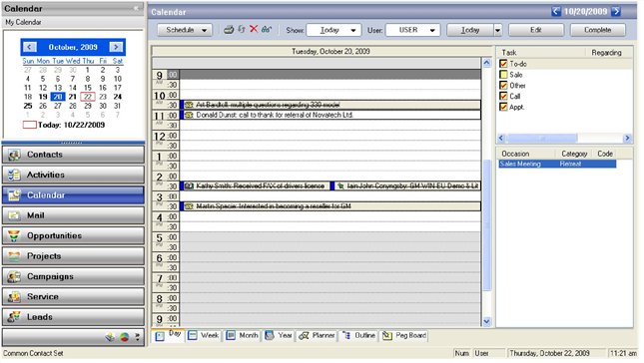Click the Today button in toolbar

pos(470,30)
